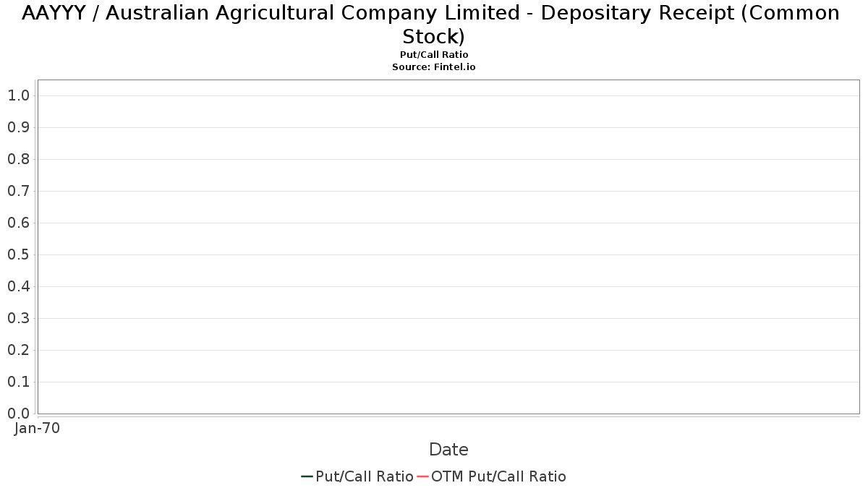The image size is (868, 488).
Task: Click the 1.0 y-axis label
Action: [19, 95]
